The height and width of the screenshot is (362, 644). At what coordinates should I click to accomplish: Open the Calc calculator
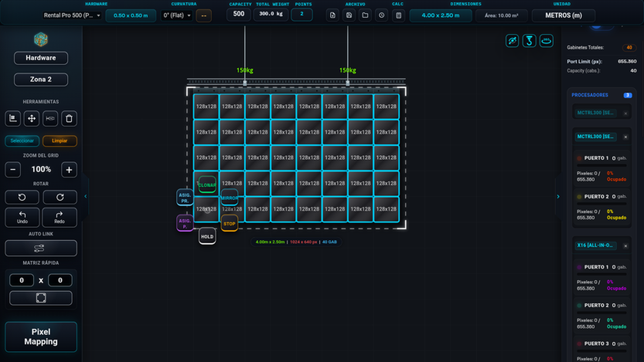tap(398, 15)
